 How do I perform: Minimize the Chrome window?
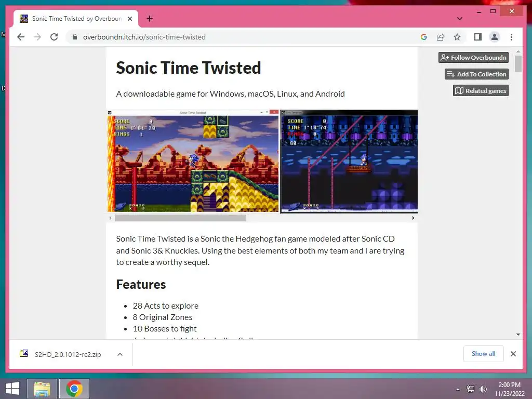coord(478,11)
